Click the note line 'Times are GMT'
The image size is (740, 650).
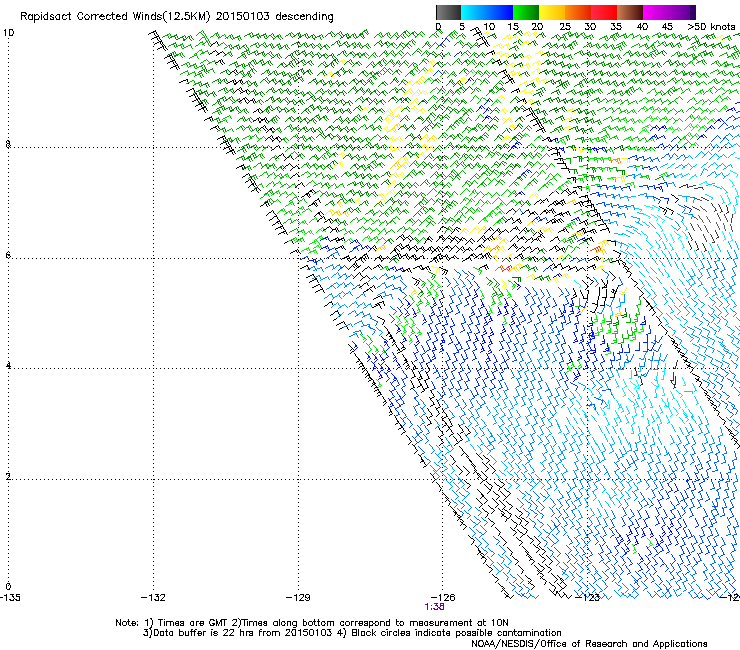(192, 623)
